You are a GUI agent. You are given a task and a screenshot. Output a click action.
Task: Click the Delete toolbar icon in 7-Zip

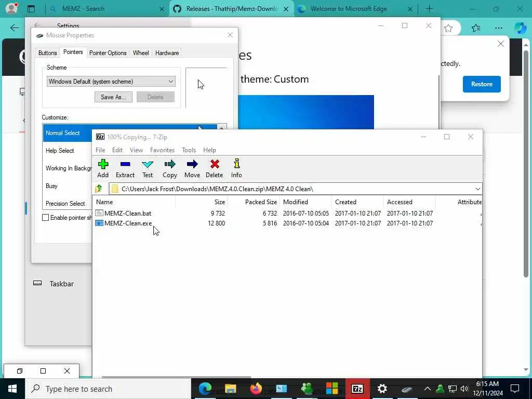(x=215, y=168)
